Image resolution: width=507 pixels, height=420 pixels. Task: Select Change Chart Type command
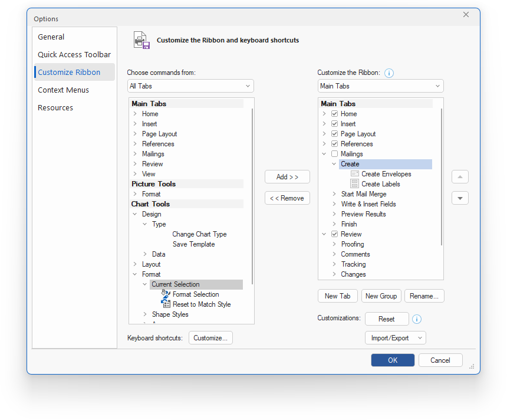199,234
